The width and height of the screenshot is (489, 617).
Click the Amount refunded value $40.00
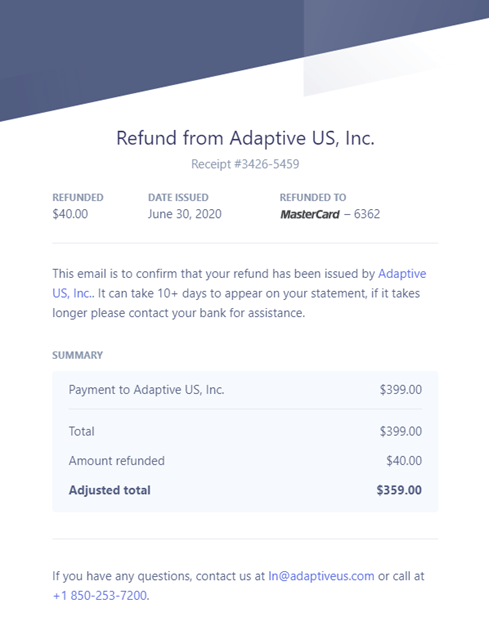pos(404,461)
